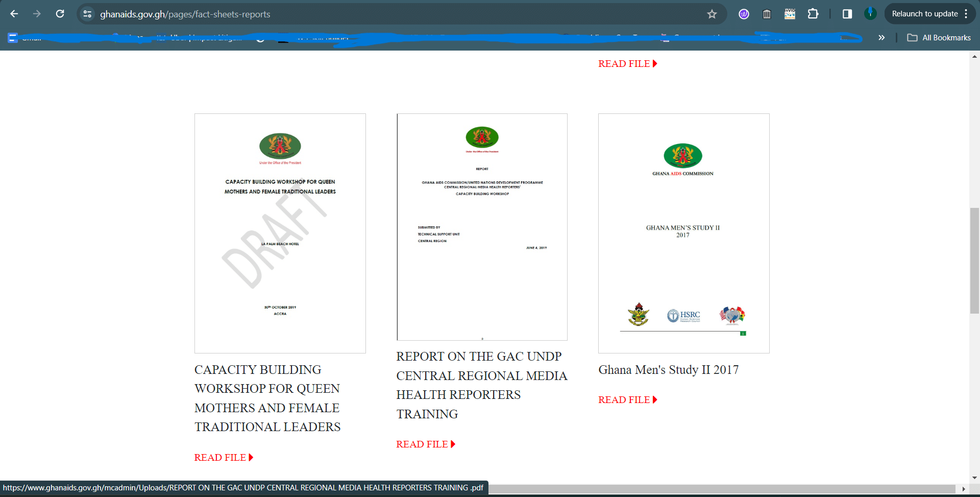Open READ FILE for GAC UNDP media report
The image size is (980, 497).
[x=425, y=444]
